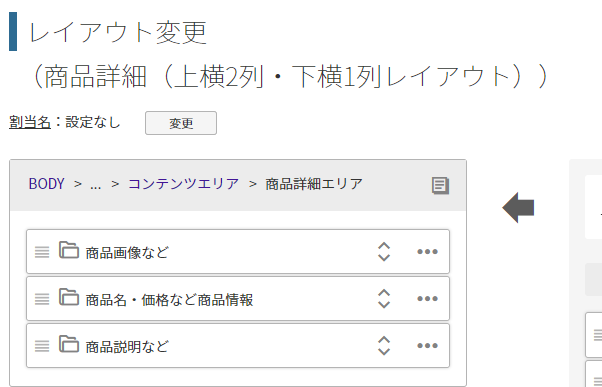
Task: Open the 商品画像など folder item
Action: pyautogui.click(x=238, y=252)
